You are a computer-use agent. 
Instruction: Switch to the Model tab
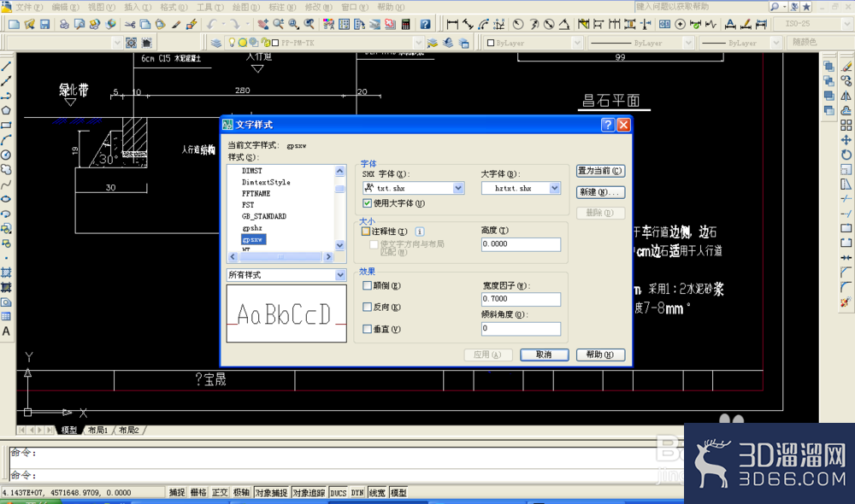pyautogui.click(x=69, y=431)
